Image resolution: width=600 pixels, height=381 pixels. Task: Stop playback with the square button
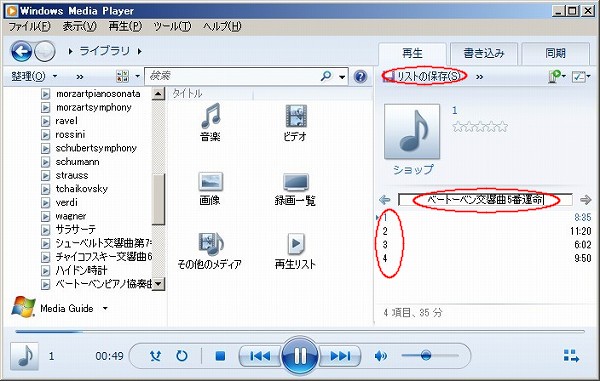(x=220, y=356)
